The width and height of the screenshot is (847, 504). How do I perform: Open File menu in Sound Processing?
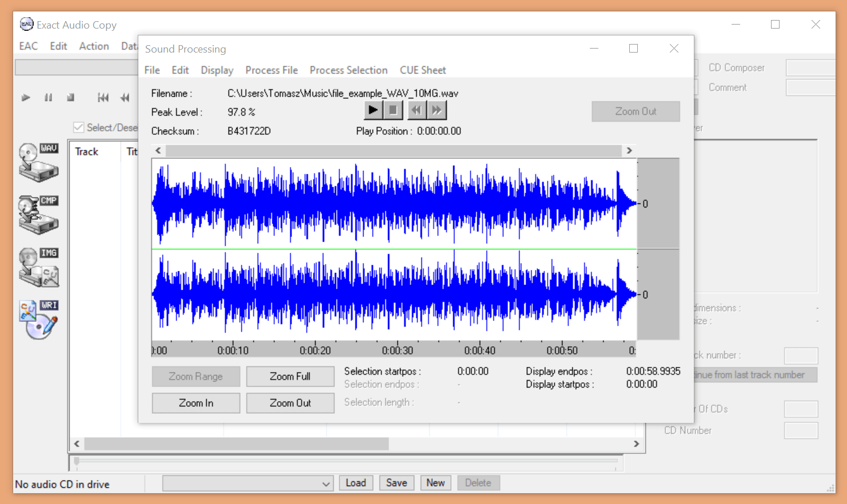(152, 70)
